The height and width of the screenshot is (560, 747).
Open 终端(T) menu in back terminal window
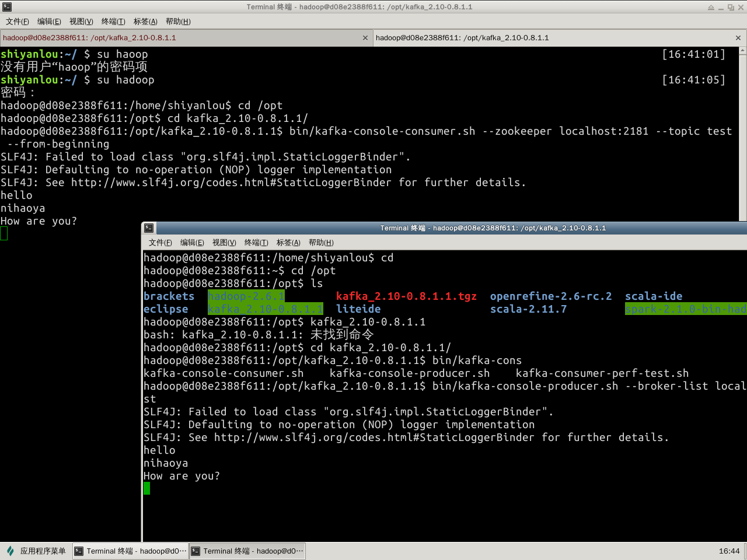tap(113, 22)
